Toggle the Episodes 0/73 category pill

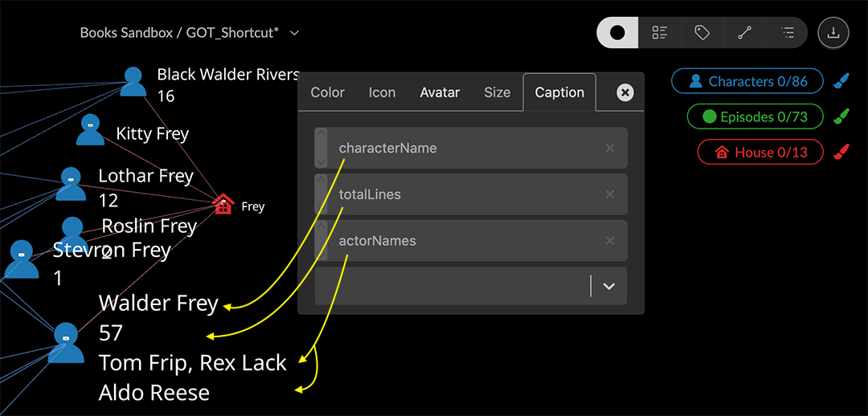pos(755,117)
